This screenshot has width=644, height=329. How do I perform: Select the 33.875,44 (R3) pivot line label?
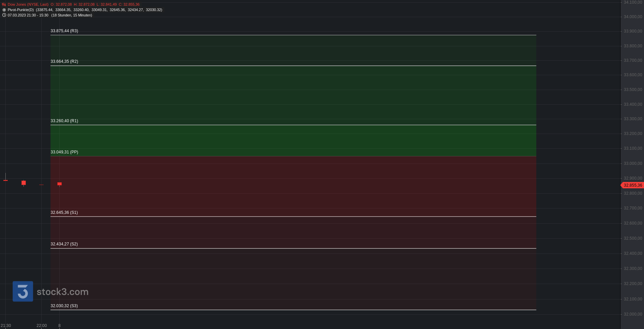coord(64,31)
